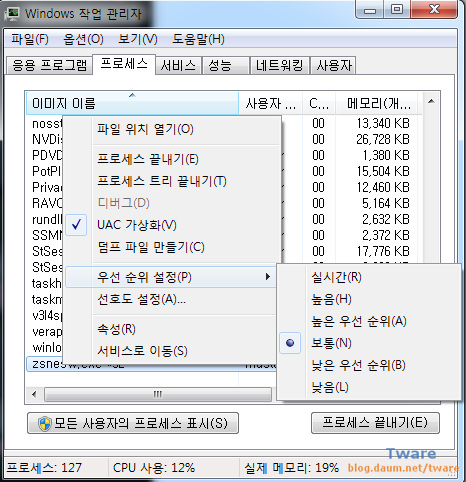
Task: Sort by 메모리(개... column header
Action: [x=376, y=103]
